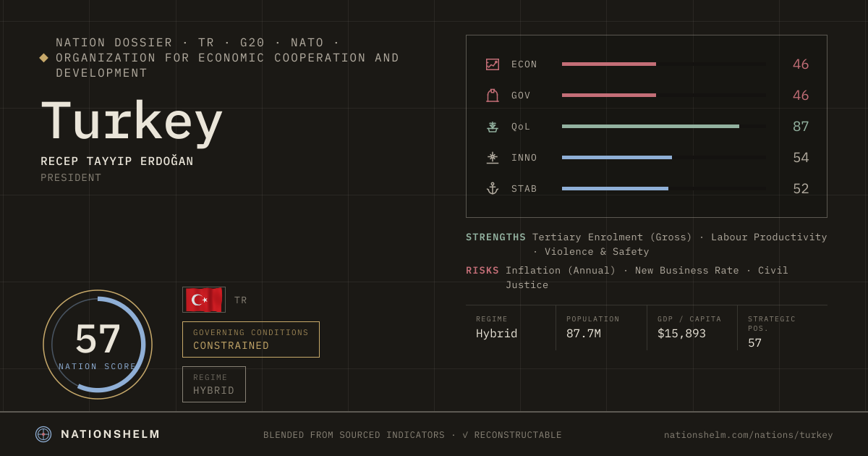This screenshot has height=456, width=868.
Task: Click the QoL value 87
Action: pyautogui.click(x=801, y=127)
